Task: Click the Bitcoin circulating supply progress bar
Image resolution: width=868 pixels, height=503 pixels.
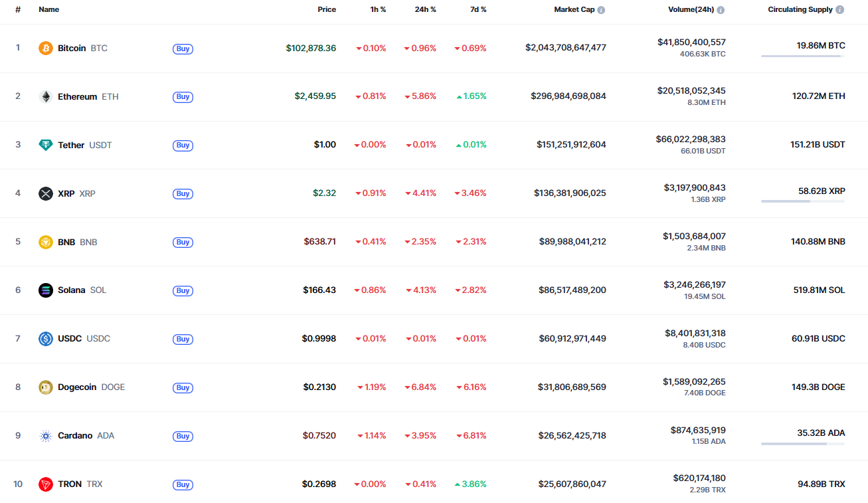Action: click(x=803, y=56)
